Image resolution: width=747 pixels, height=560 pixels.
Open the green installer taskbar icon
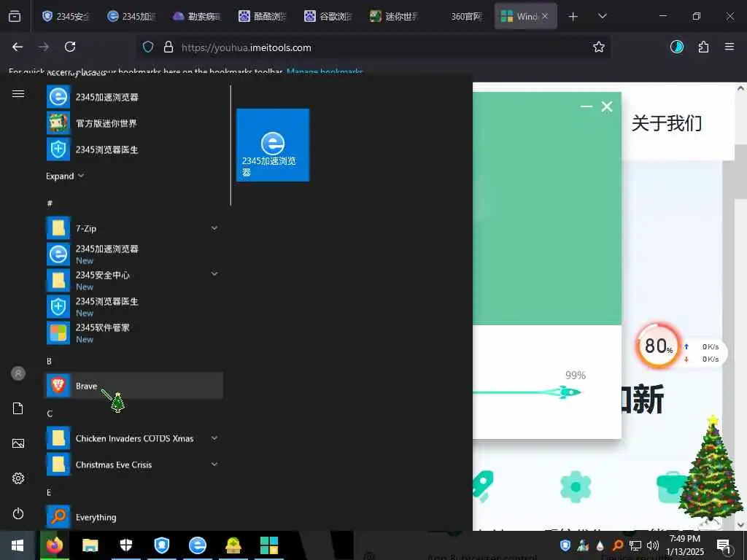pyautogui.click(x=233, y=545)
